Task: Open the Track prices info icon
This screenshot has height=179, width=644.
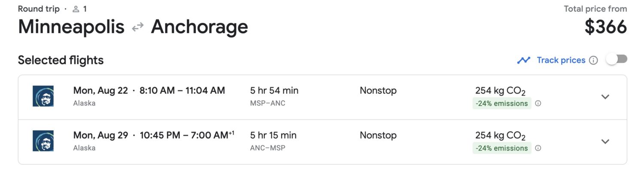Action: (593, 60)
